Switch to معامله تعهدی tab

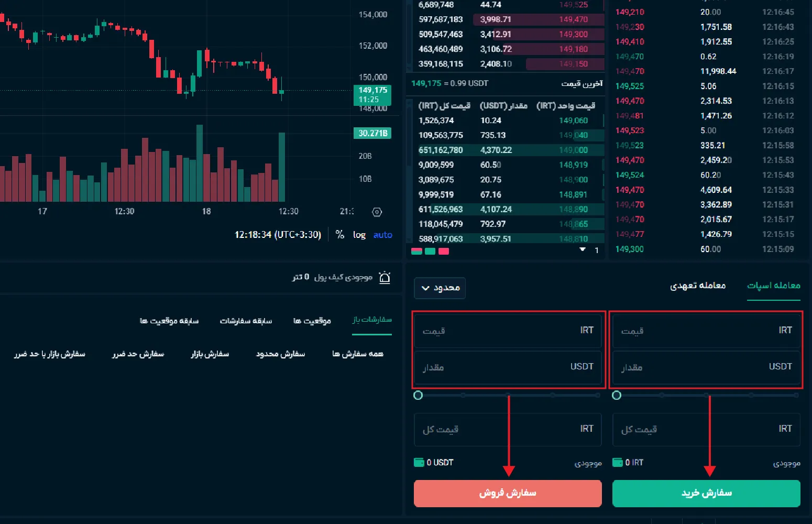point(697,286)
